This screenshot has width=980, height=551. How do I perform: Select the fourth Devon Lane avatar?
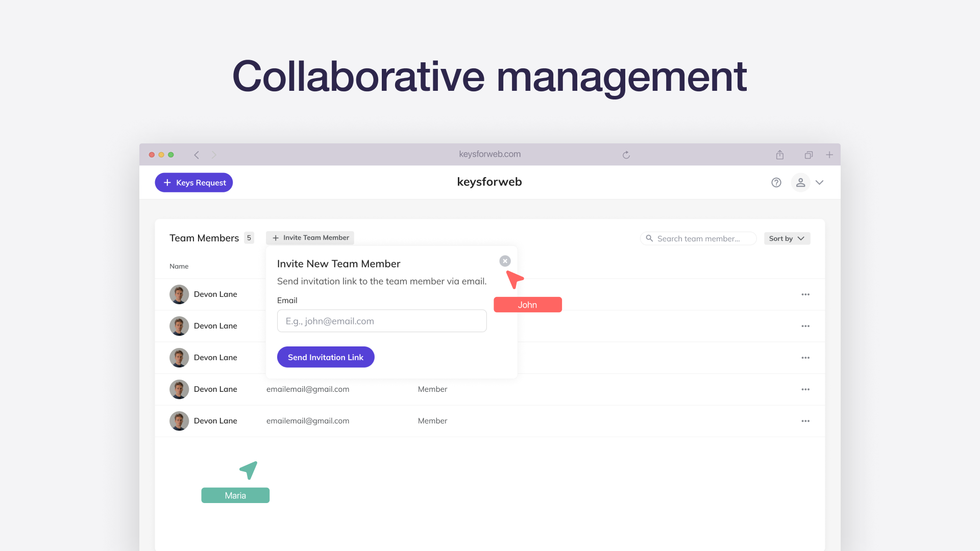coord(179,389)
